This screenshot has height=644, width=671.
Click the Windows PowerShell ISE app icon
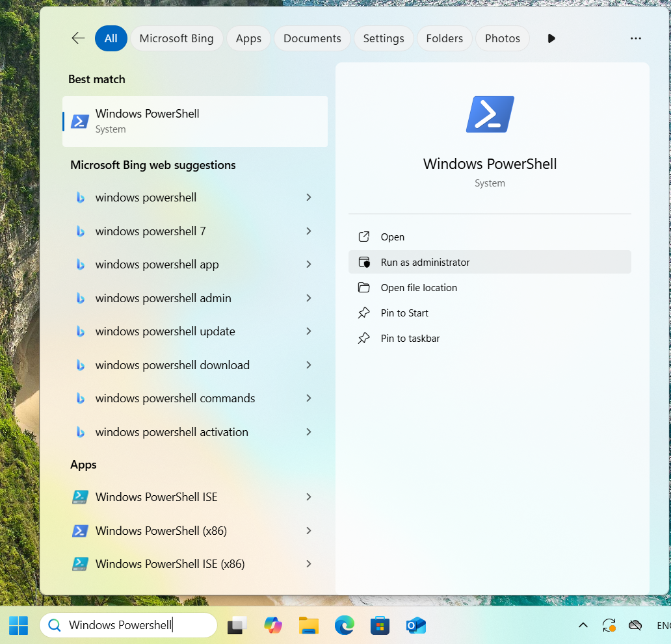pyautogui.click(x=80, y=497)
